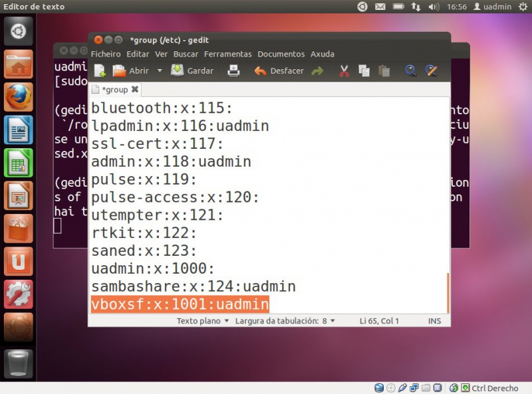532x394 pixels.
Task: Open the Buscar menu
Action: tap(186, 54)
